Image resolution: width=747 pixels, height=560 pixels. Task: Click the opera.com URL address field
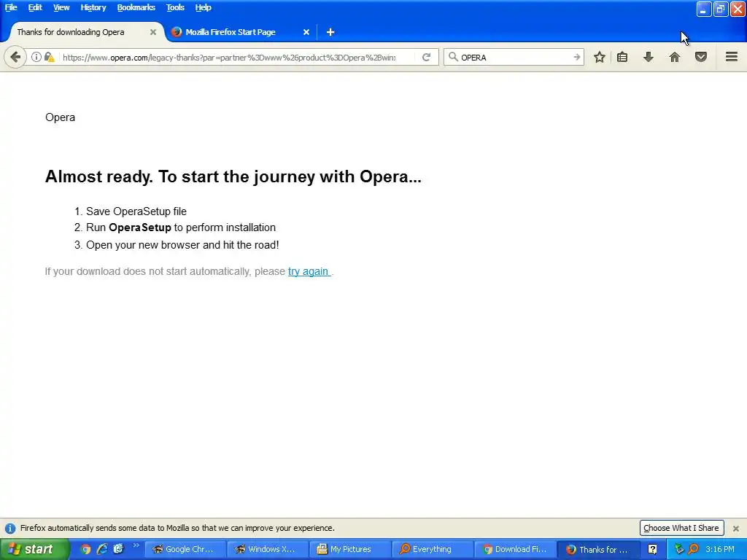coord(228,58)
